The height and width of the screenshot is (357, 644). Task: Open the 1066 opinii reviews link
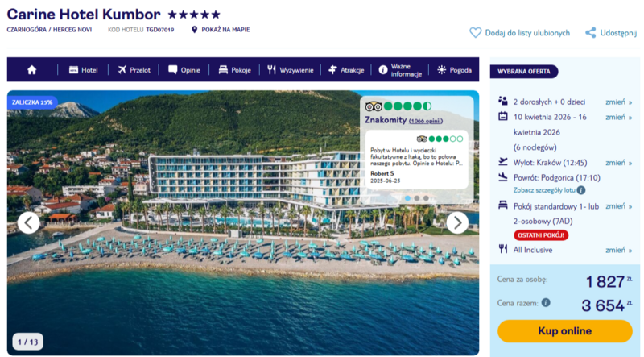coord(426,121)
